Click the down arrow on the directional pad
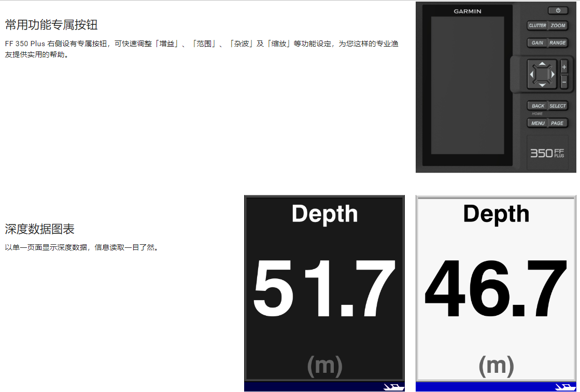Viewport: 580px width, 392px height. click(542, 85)
